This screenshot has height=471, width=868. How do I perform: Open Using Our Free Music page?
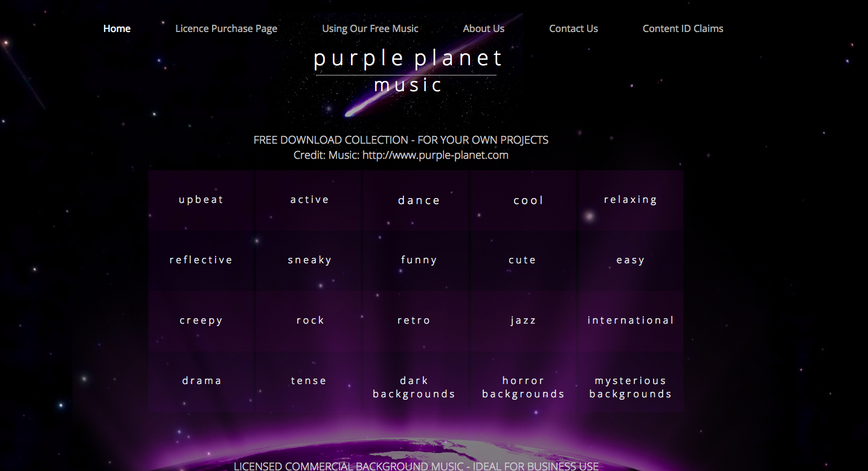(x=370, y=28)
